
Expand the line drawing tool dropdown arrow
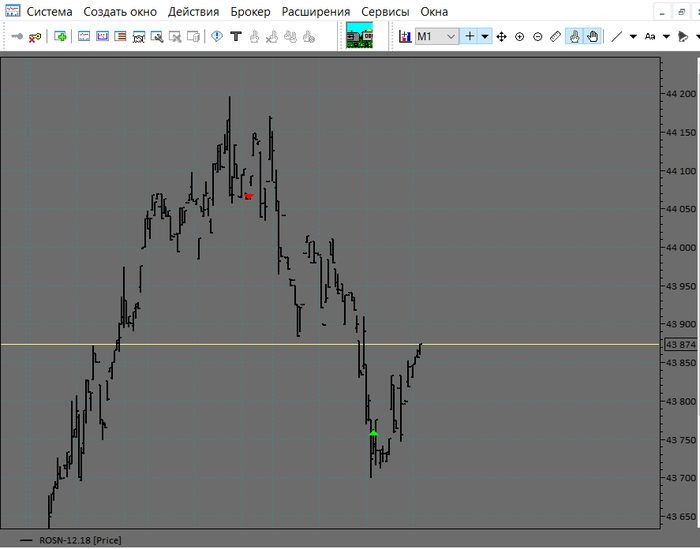tap(633, 36)
